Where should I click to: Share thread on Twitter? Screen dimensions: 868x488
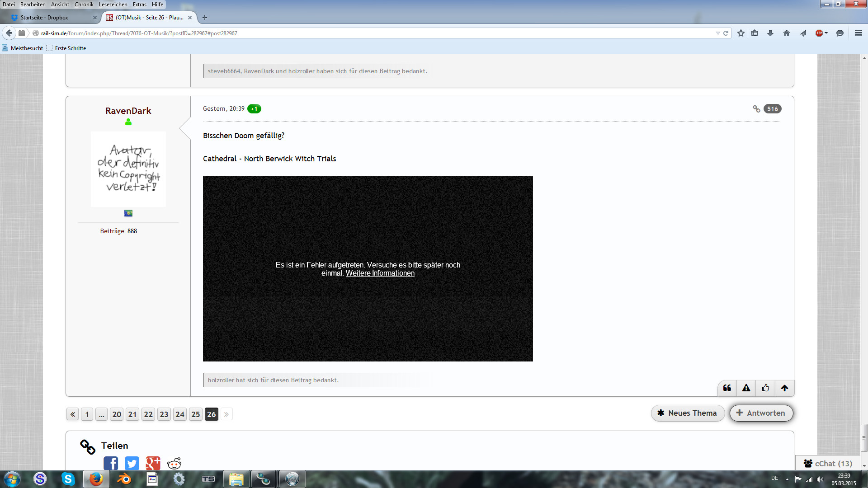(132, 463)
